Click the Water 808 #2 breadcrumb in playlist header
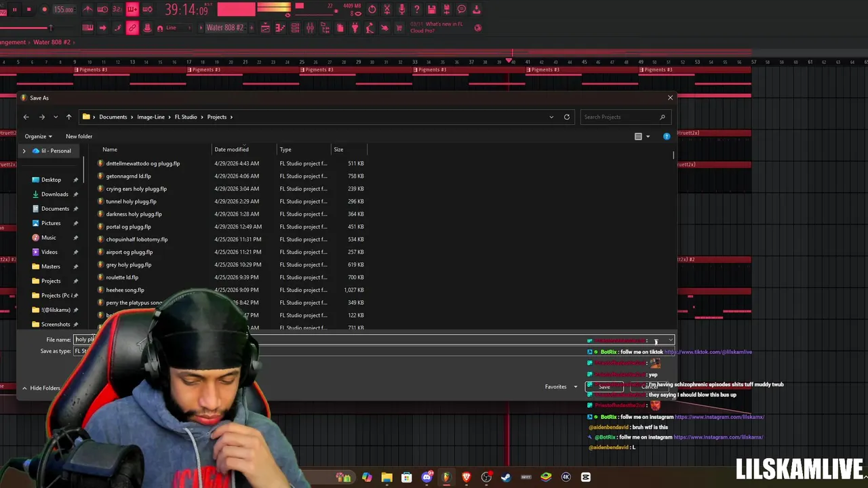 pyautogui.click(x=52, y=42)
